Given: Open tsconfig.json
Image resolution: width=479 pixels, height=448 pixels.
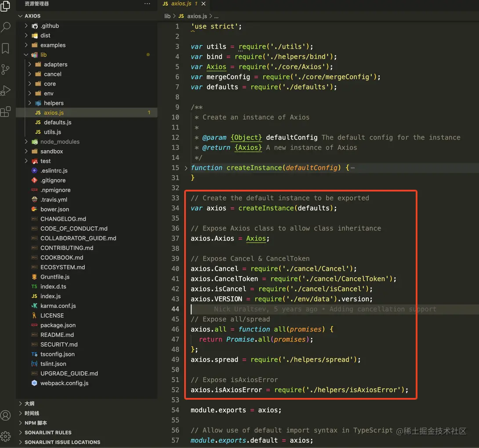Looking at the screenshot, I should 87,354.
